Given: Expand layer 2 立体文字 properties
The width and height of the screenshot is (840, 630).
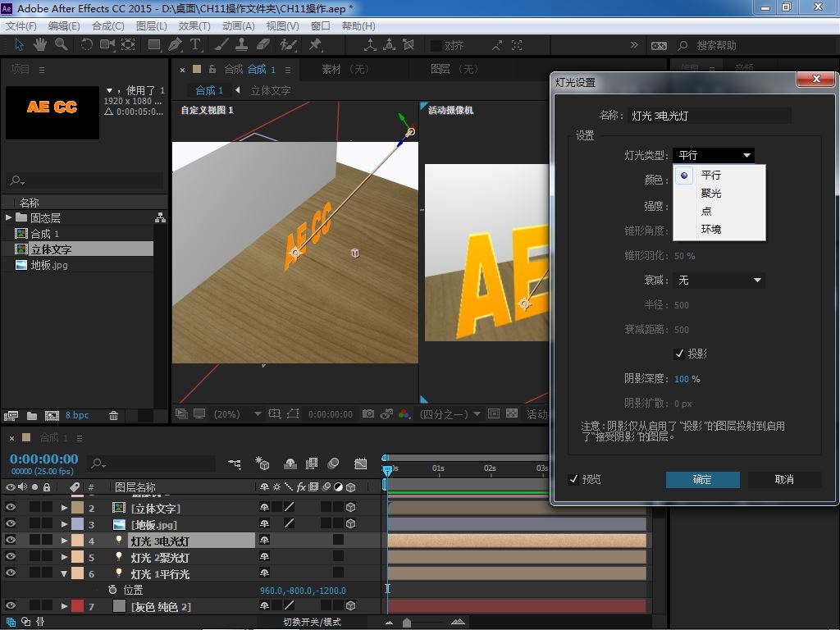Looking at the screenshot, I should [64, 507].
